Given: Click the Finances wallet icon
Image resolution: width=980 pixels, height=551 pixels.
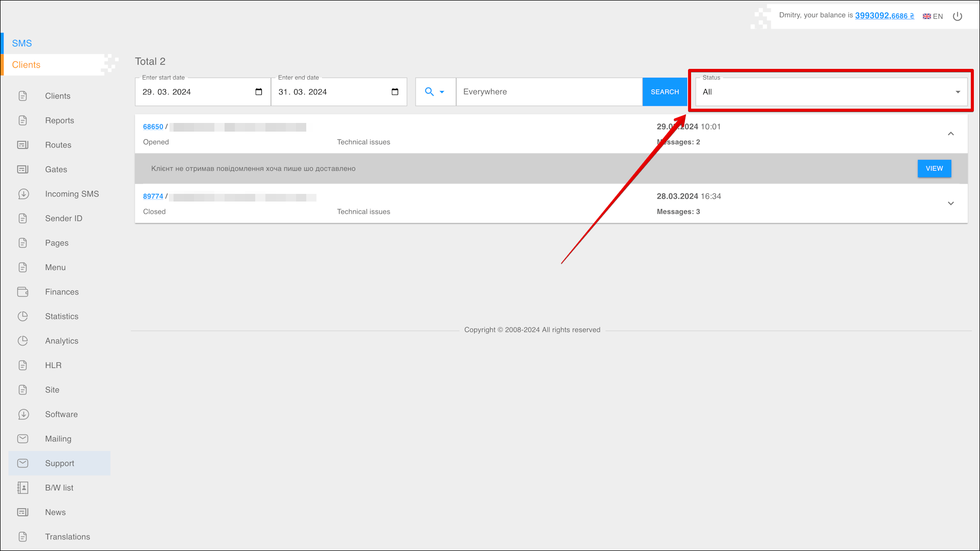Looking at the screenshot, I should (23, 292).
